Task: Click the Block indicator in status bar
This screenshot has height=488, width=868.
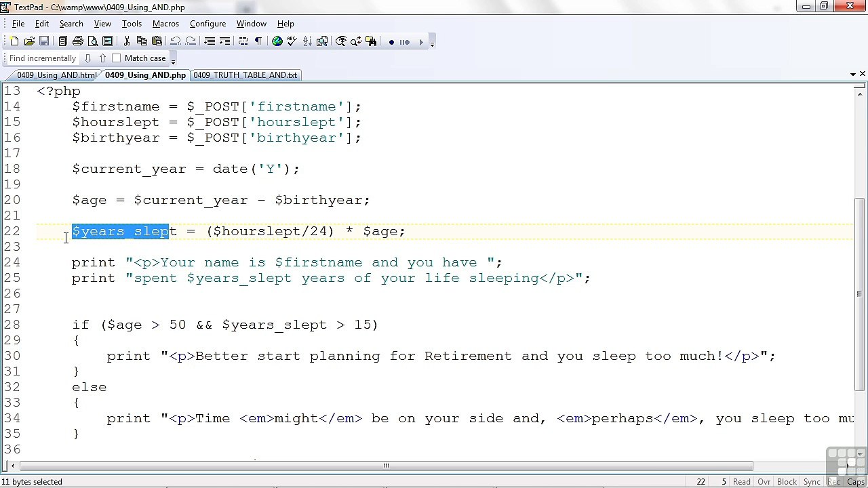Action: 787,482
